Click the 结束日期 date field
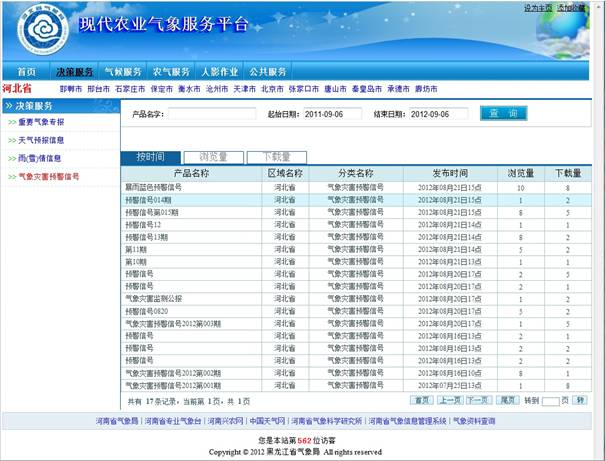Image resolution: width=605 pixels, height=461 pixels. pos(438,114)
